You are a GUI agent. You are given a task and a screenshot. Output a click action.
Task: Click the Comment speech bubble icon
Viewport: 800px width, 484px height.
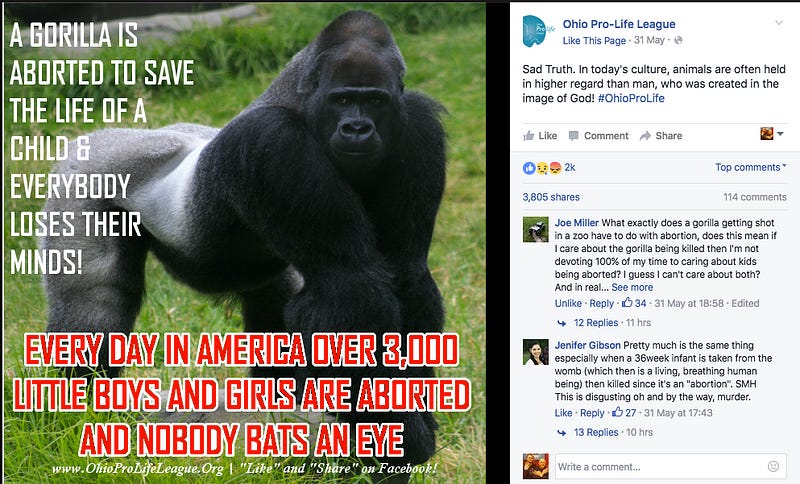click(x=573, y=136)
